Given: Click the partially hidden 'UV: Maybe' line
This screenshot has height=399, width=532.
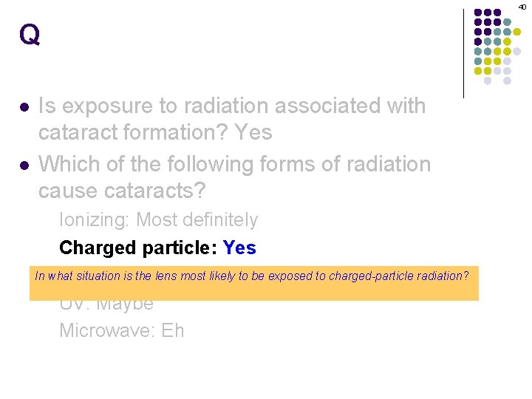Looking at the screenshot, I should click(x=106, y=305).
